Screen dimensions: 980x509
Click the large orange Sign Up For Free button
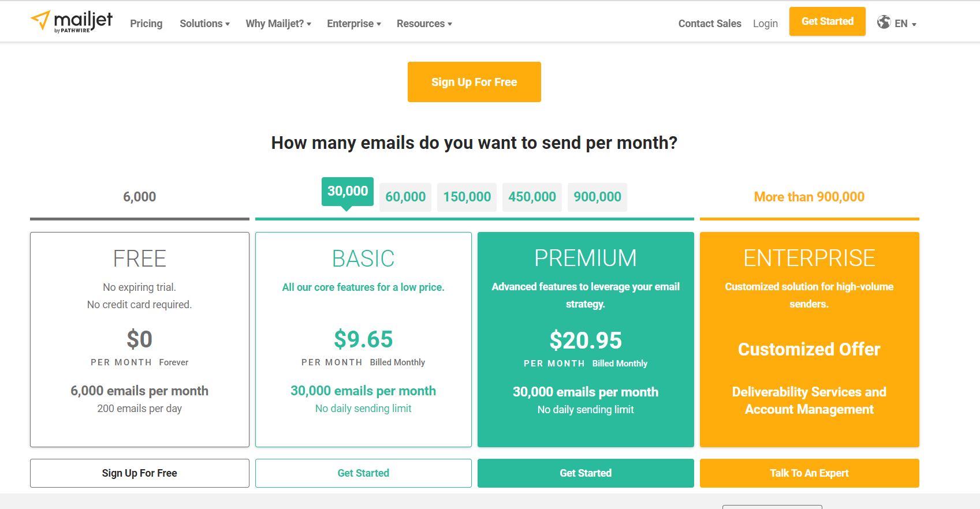coord(474,82)
